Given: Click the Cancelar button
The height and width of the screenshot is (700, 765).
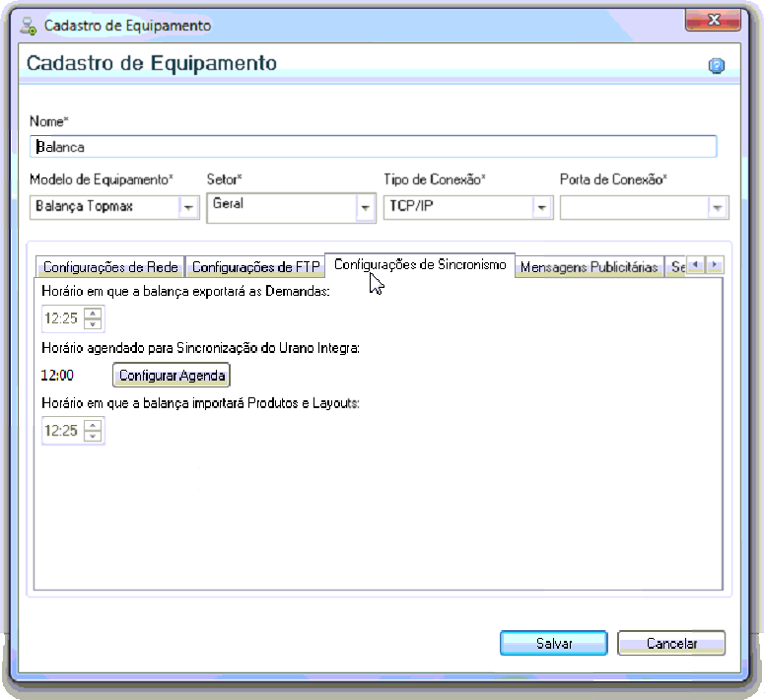Looking at the screenshot, I should pyautogui.click(x=671, y=644).
